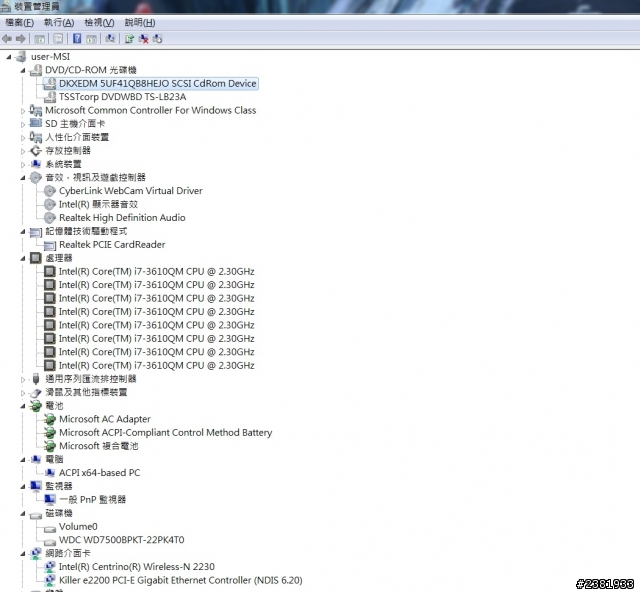Select the 記憶體技術驅動程式 category label

click(x=86, y=231)
